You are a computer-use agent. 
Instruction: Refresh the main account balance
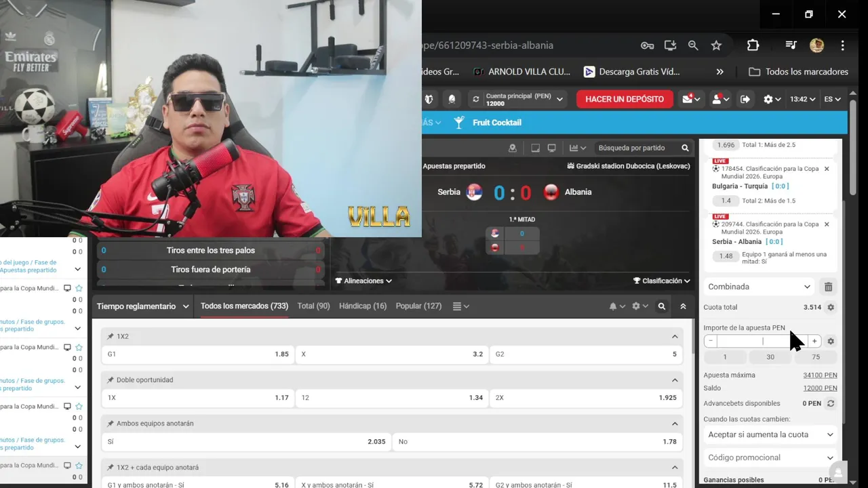(x=476, y=99)
